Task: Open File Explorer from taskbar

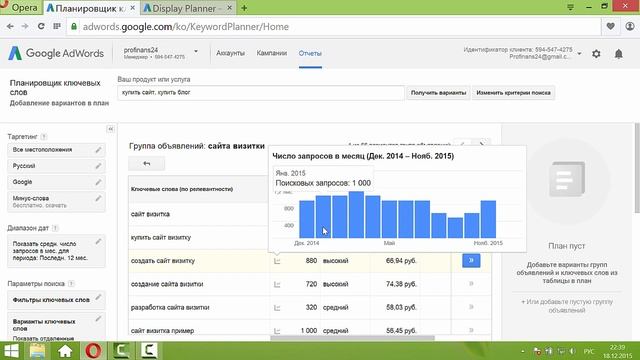Action: (x=37, y=351)
